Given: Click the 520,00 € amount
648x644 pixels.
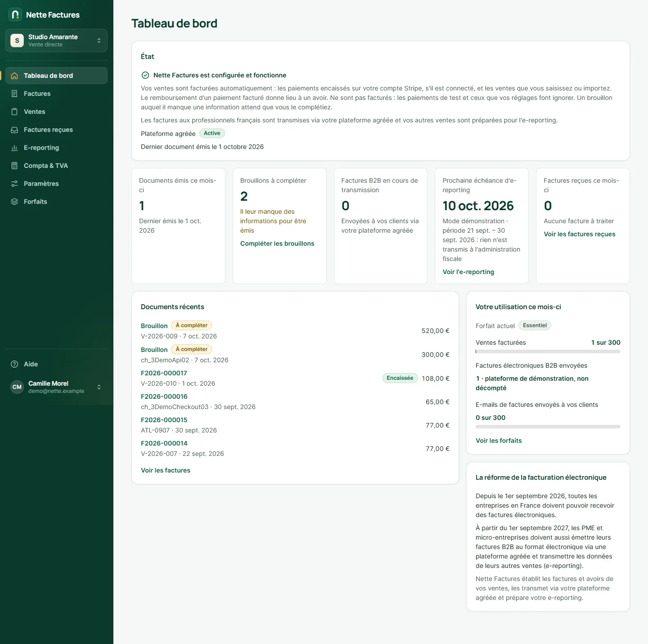Looking at the screenshot, I should 435,331.
